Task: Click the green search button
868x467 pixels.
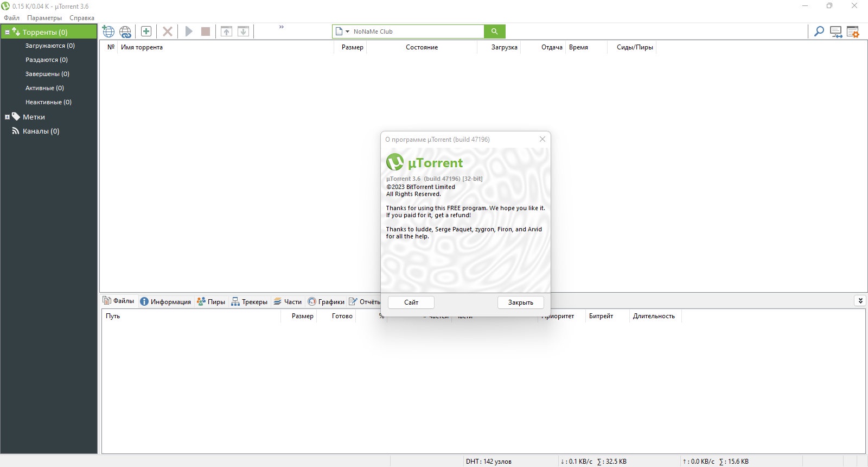Action: (494, 31)
